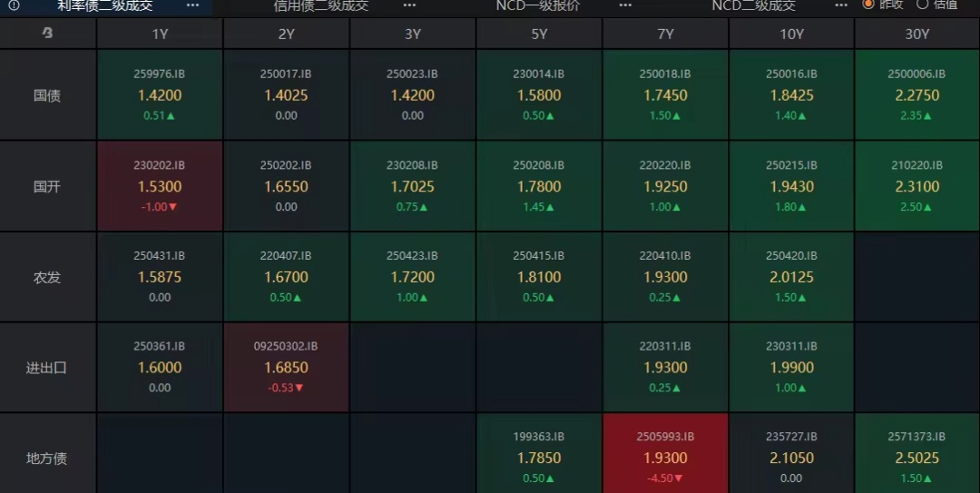This screenshot has width=980, height=493.
Task: Open the more menu after NCD一级报价
Action: point(625,5)
